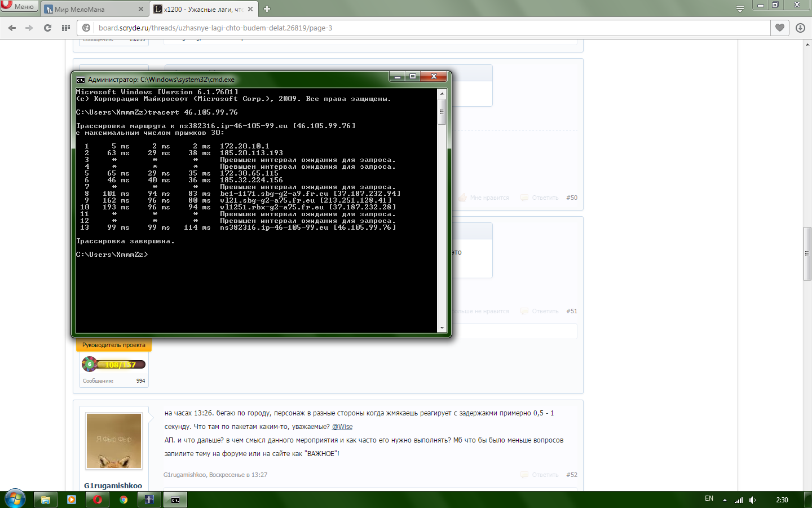Open the Opera Меню dropdown
Viewport: 812px width, 508px height.
(19, 6)
